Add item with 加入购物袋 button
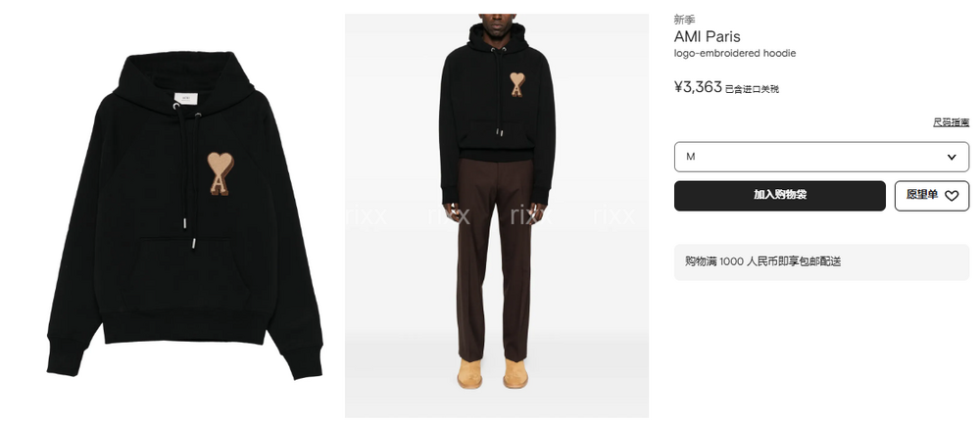 click(779, 196)
